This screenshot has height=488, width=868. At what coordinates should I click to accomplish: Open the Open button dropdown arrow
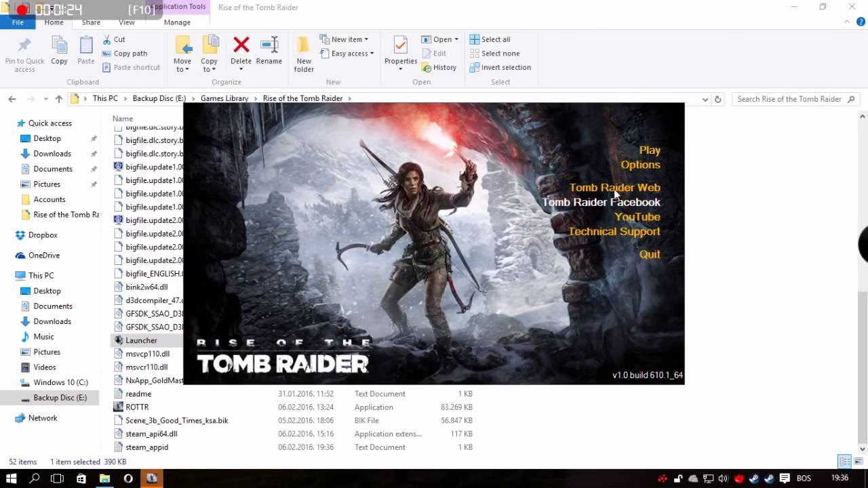click(x=456, y=39)
